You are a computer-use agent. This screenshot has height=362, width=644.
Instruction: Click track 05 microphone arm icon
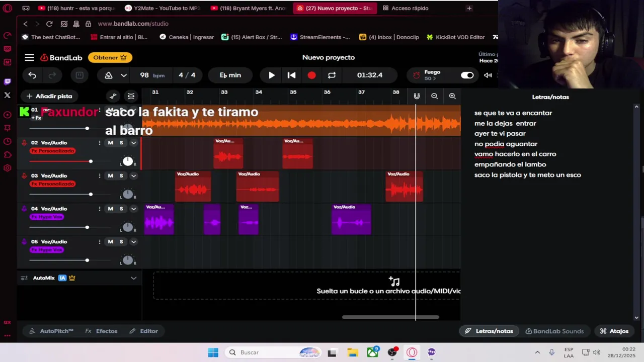(24, 242)
